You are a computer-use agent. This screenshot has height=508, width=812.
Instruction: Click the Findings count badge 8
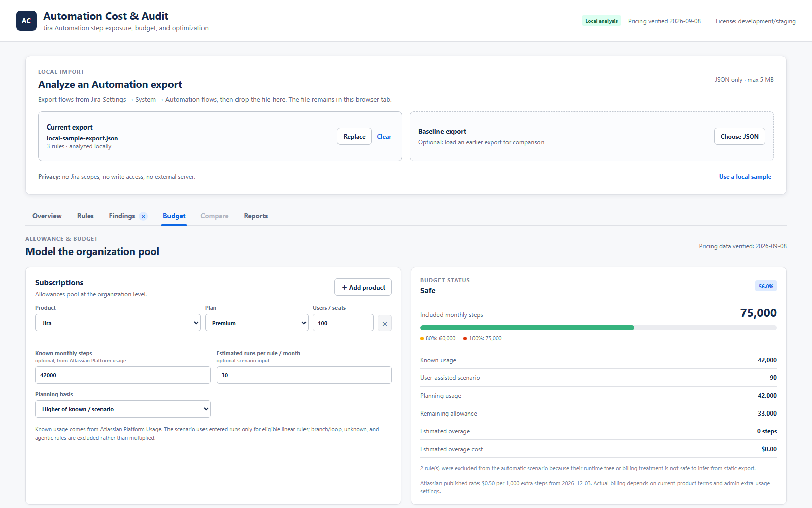[x=143, y=216]
